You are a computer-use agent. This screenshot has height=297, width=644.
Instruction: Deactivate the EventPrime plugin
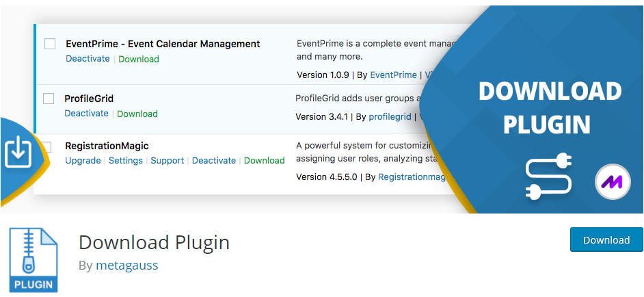coord(88,59)
